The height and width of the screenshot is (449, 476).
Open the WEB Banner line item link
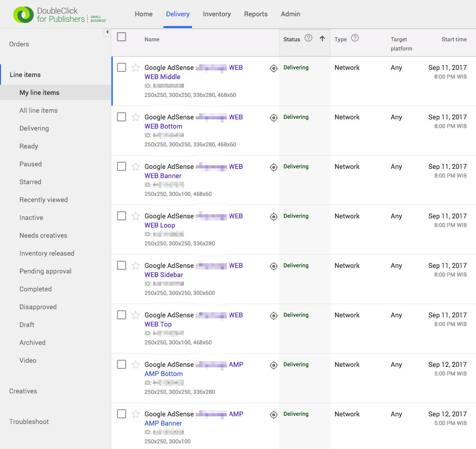163,176
